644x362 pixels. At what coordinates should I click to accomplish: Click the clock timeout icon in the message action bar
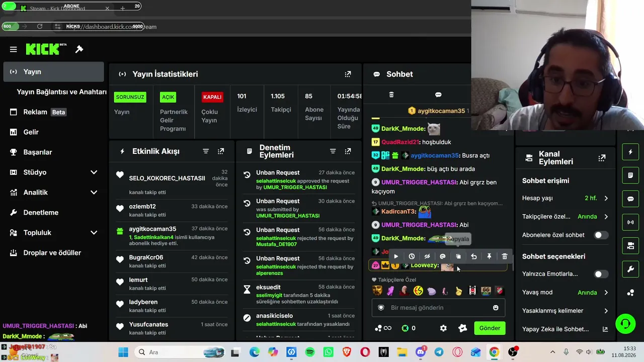coord(412,256)
